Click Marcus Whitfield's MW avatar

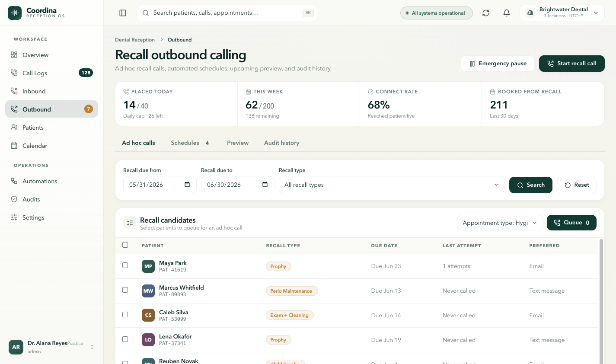click(x=148, y=291)
